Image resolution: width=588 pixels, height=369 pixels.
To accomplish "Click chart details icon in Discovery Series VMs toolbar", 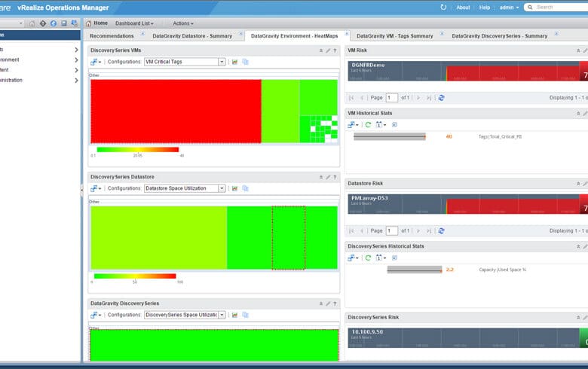I will [234, 62].
